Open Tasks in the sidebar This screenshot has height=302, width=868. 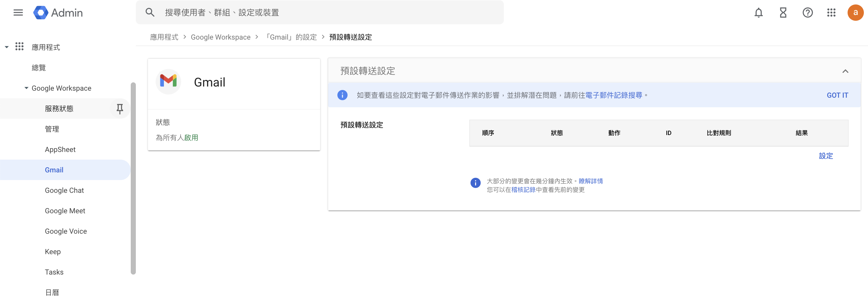pyautogui.click(x=54, y=272)
